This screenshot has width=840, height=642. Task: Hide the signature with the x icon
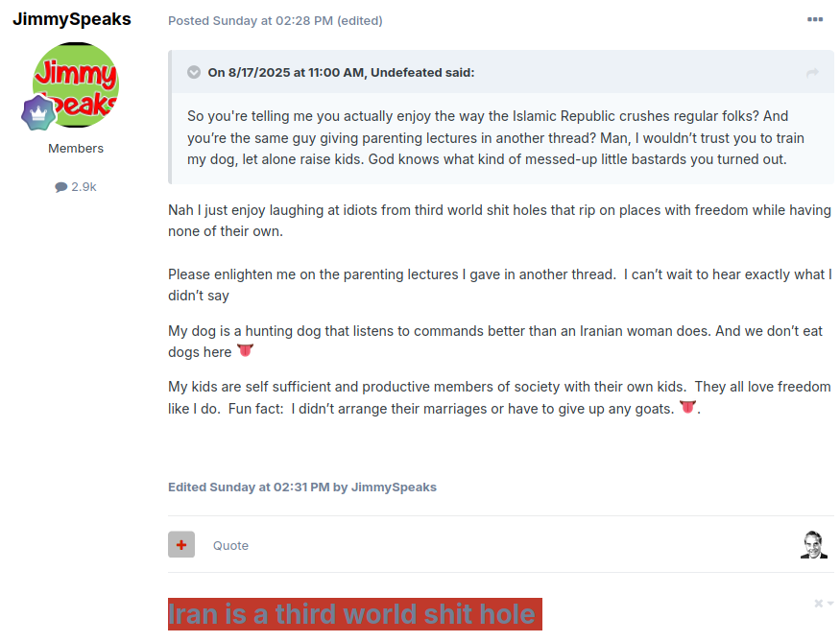pyautogui.click(x=819, y=604)
